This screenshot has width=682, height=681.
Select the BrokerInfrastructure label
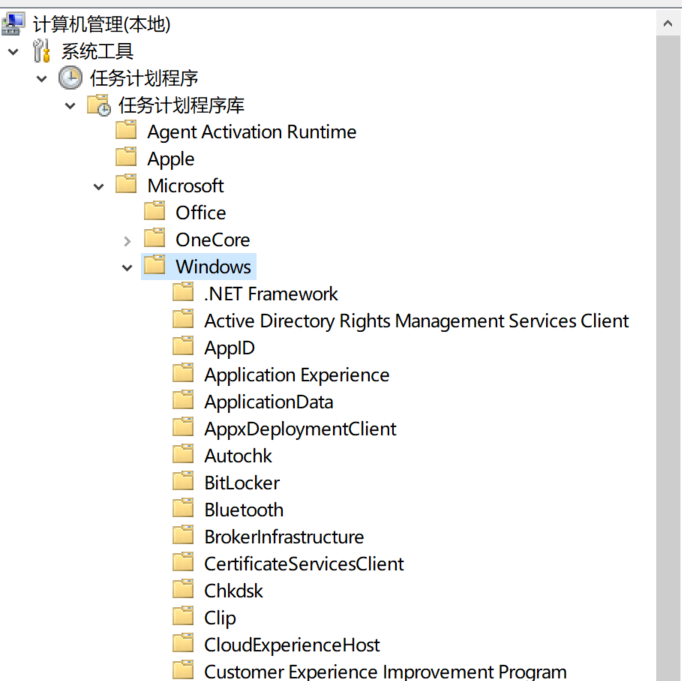point(284,537)
